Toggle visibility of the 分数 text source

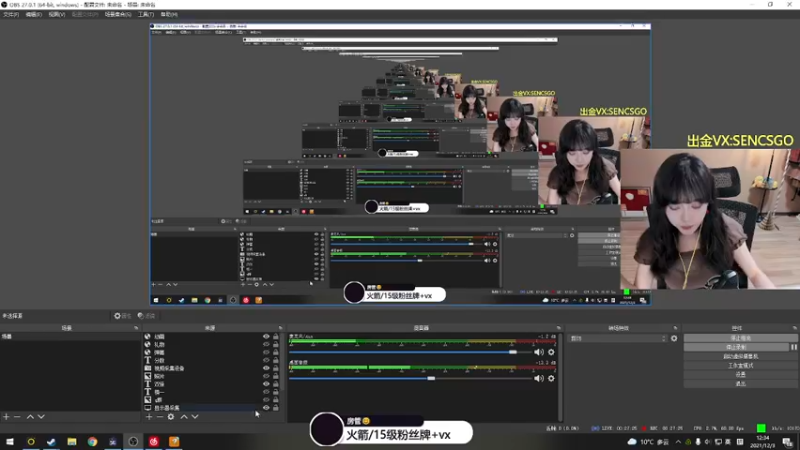click(x=266, y=360)
